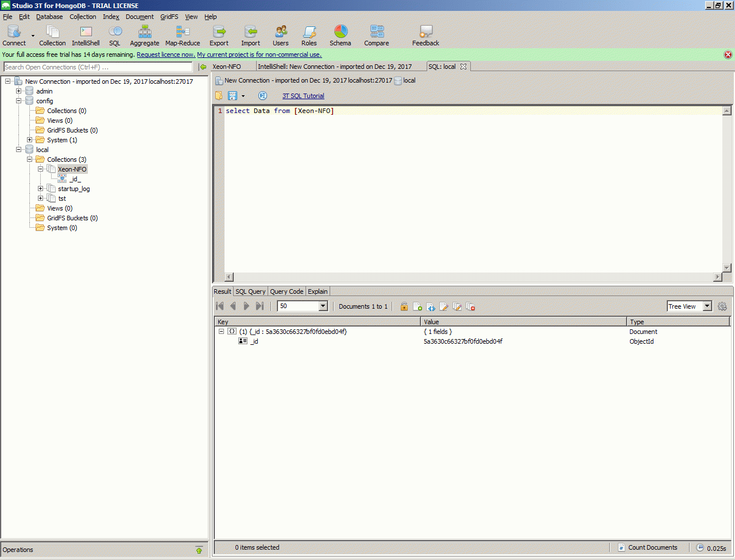Click the remove document icon
This screenshot has width=735, height=560.
[x=470, y=306]
